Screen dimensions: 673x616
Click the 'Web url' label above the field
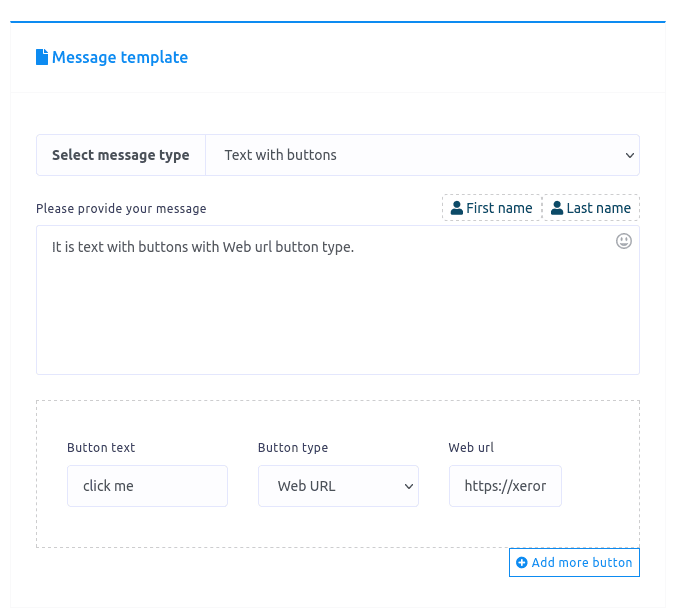pyautogui.click(x=471, y=448)
